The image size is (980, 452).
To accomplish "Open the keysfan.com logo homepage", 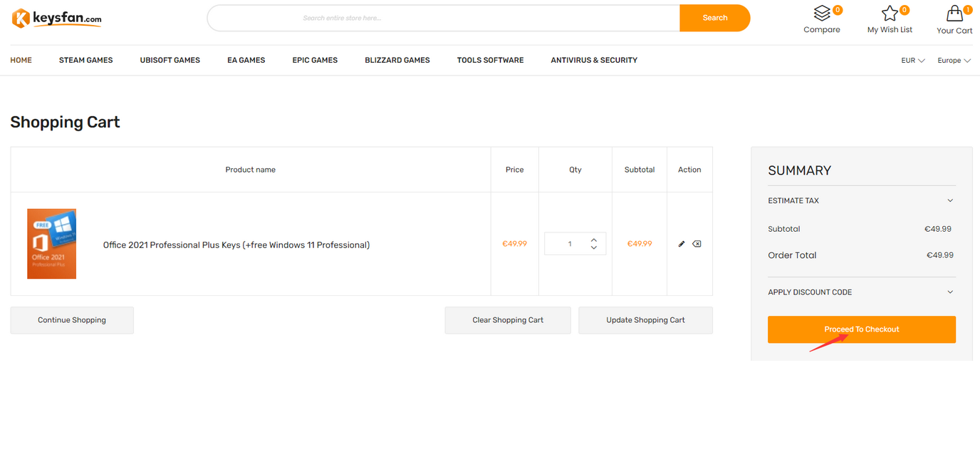I will tap(57, 19).
